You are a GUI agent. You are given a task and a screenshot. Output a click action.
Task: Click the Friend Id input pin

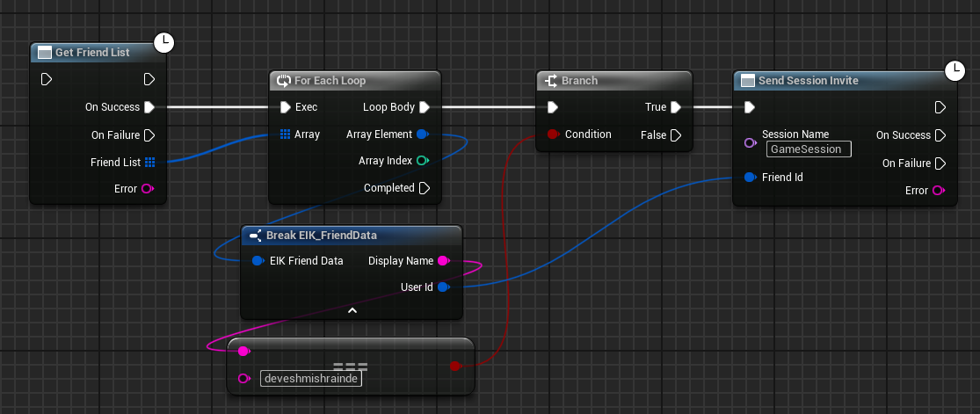click(x=749, y=178)
